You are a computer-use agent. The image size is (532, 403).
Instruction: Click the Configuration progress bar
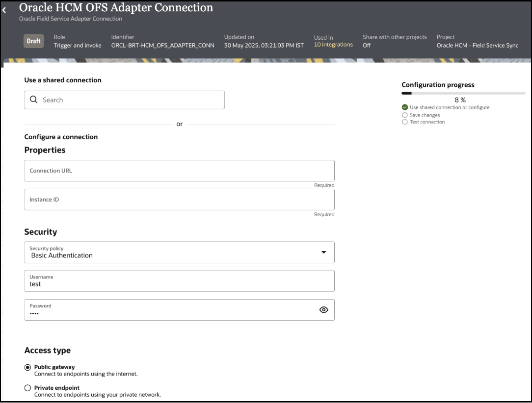(x=463, y=93)
